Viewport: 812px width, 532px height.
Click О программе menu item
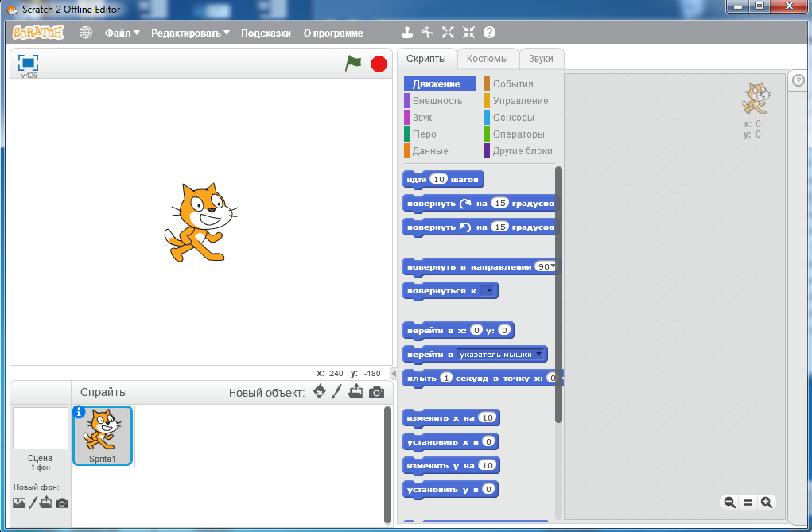tap(333, 33)
